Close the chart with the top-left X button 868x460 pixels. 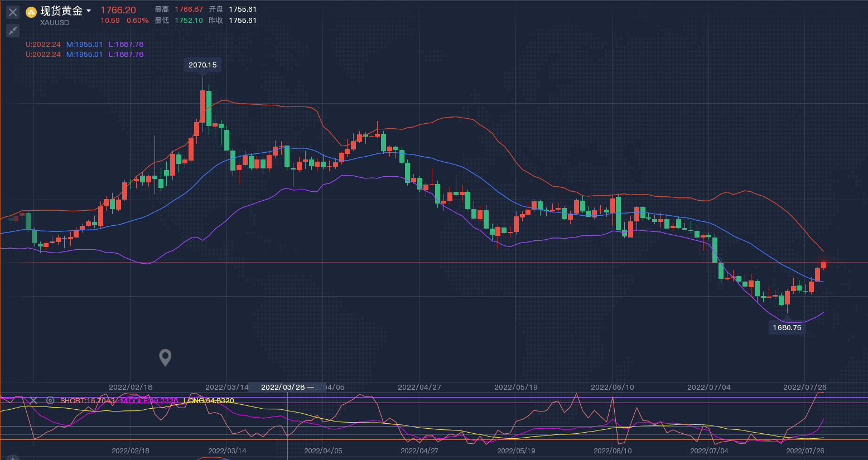pyautogui.click(x=13, y=12)
